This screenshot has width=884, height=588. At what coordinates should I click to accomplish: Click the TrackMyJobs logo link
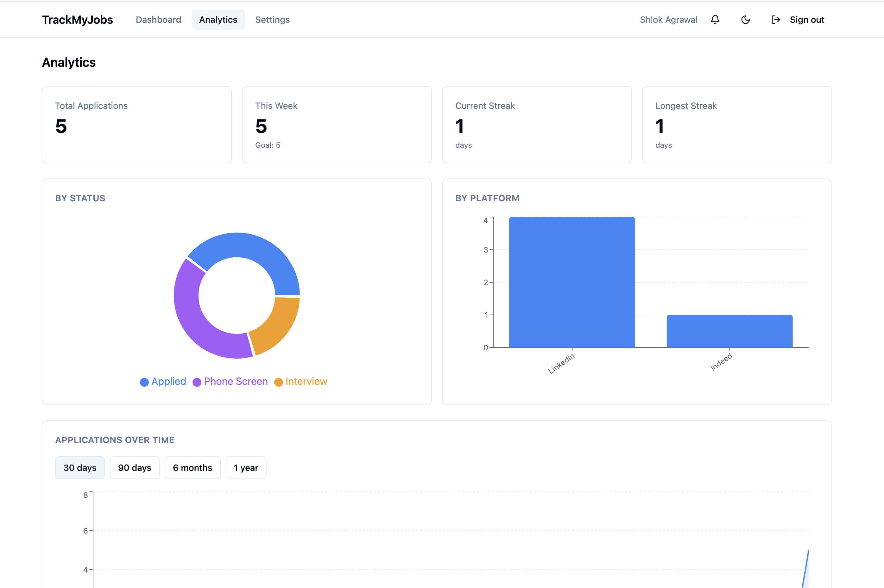[77, 20]
